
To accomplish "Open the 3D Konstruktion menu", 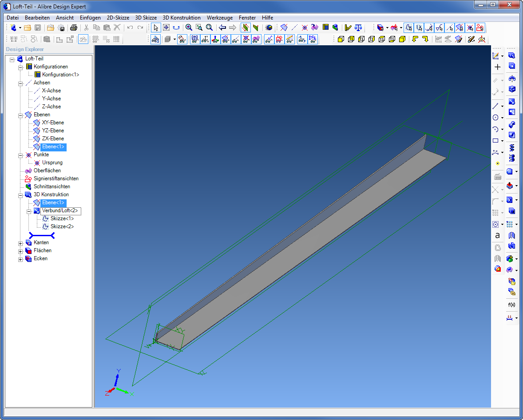I will (182, 18).
